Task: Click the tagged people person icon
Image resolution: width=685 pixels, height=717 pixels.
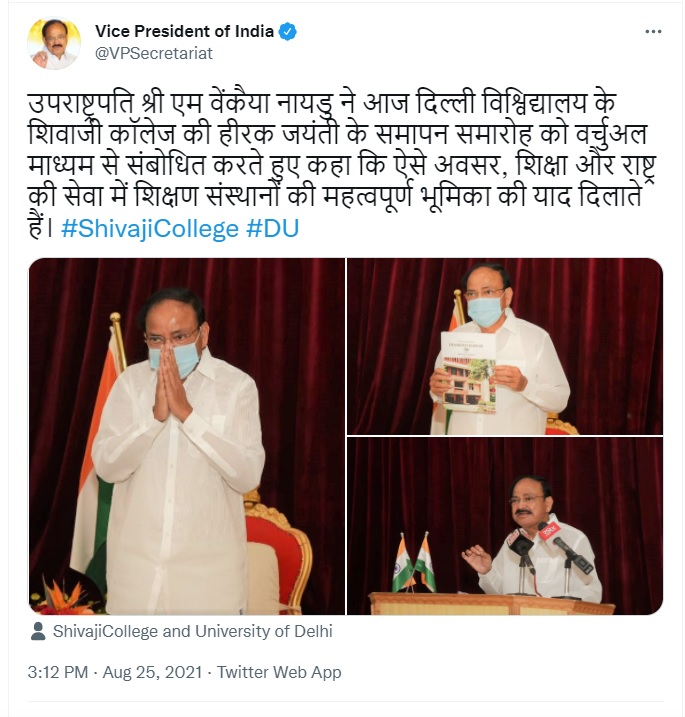Action: click(38, 631)
